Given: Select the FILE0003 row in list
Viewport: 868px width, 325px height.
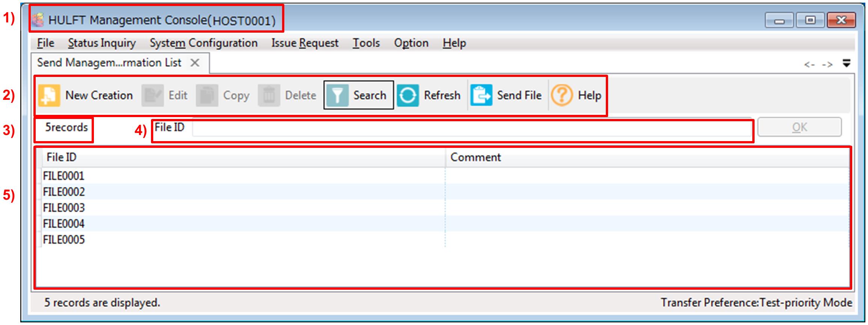Looking at the screenshot, I should (64, 208).
